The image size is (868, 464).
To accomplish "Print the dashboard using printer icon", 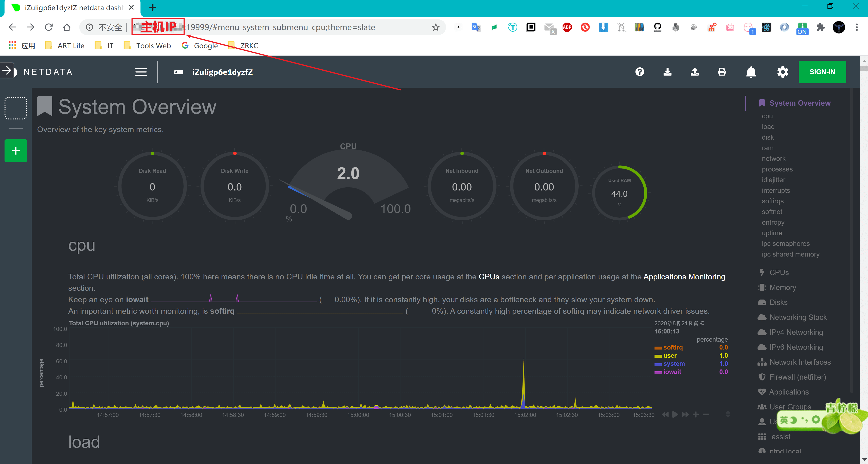I will [722, 72].
